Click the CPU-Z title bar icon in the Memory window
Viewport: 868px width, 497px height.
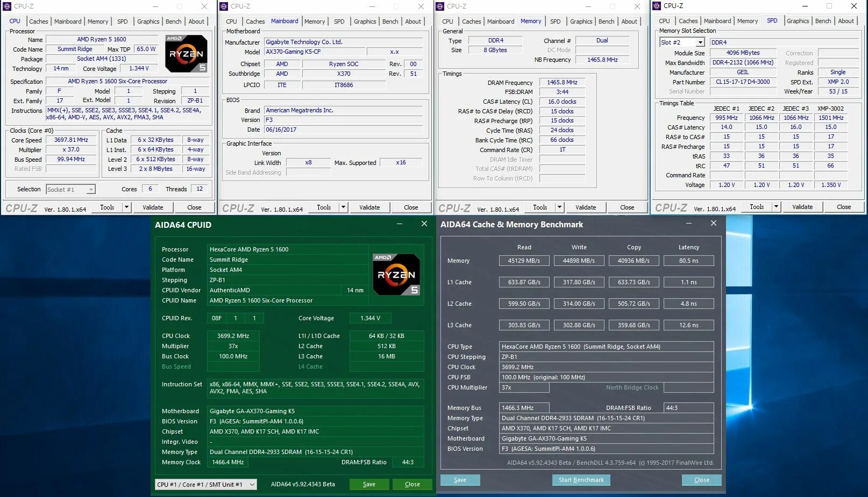click(x=440, y=6)
